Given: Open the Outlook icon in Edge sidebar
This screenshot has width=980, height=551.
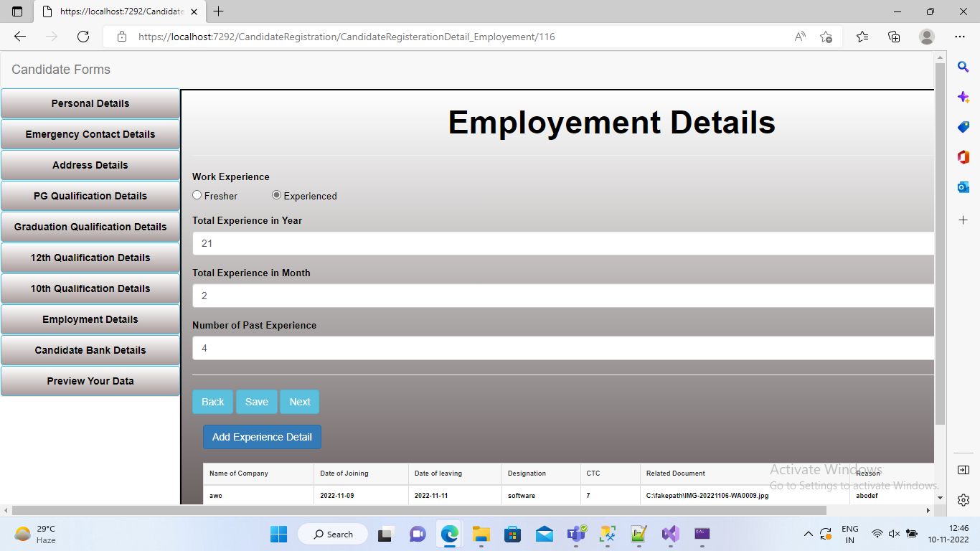Looking at the screenshot, I should click(x=963, y=187).
